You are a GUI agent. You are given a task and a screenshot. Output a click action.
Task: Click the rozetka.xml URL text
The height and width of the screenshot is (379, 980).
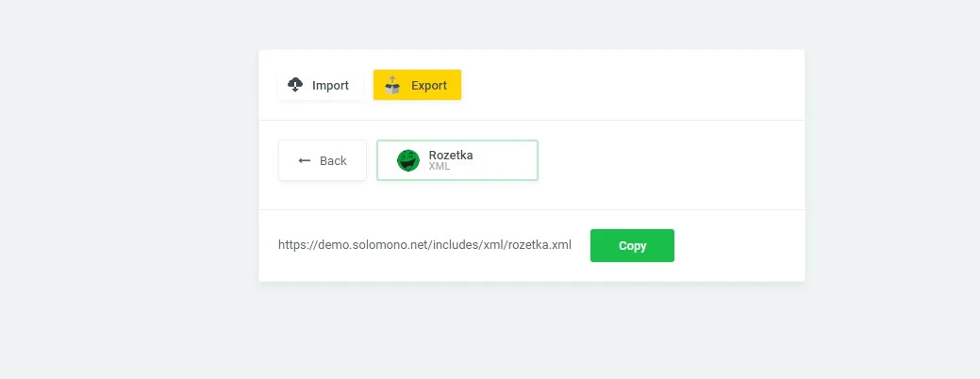point(425,245)
